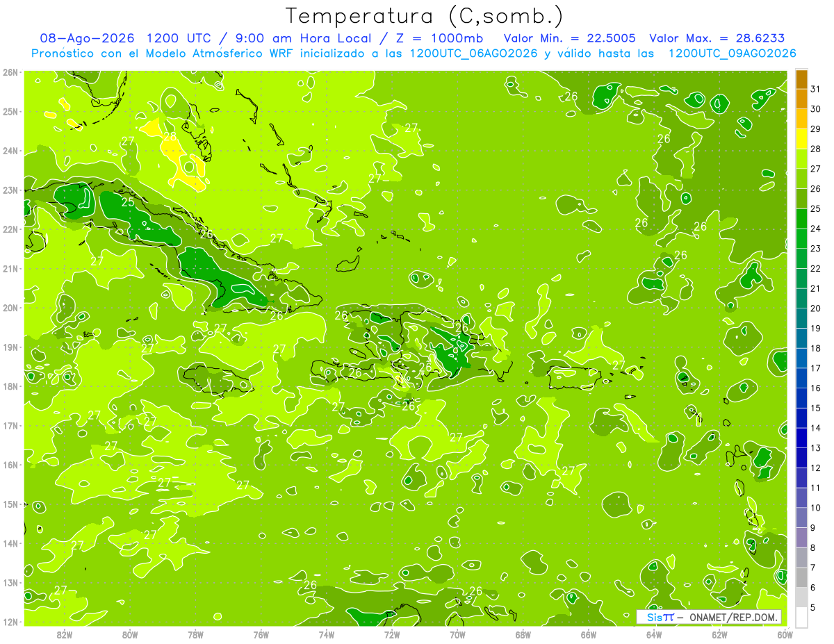Click color scale label "23"

816,249
